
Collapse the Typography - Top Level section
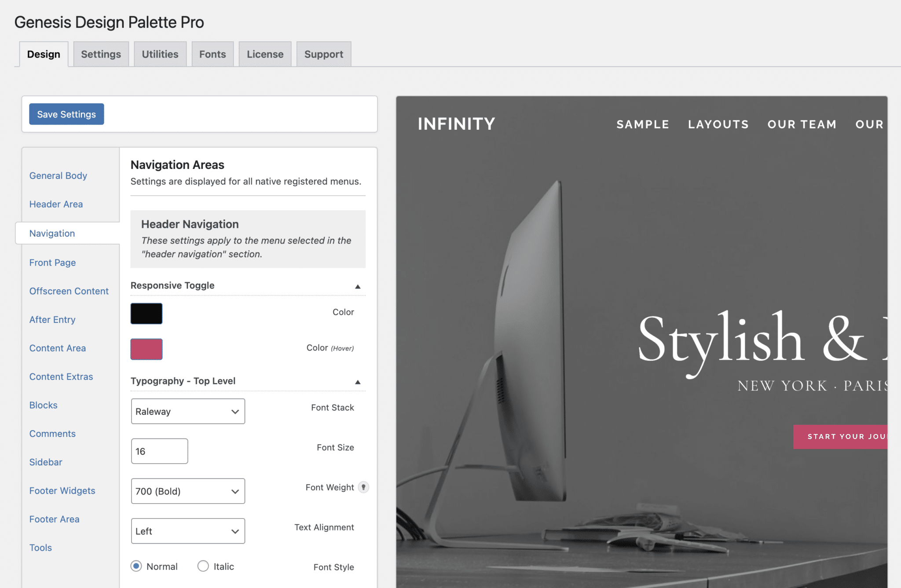click(358, 381)
